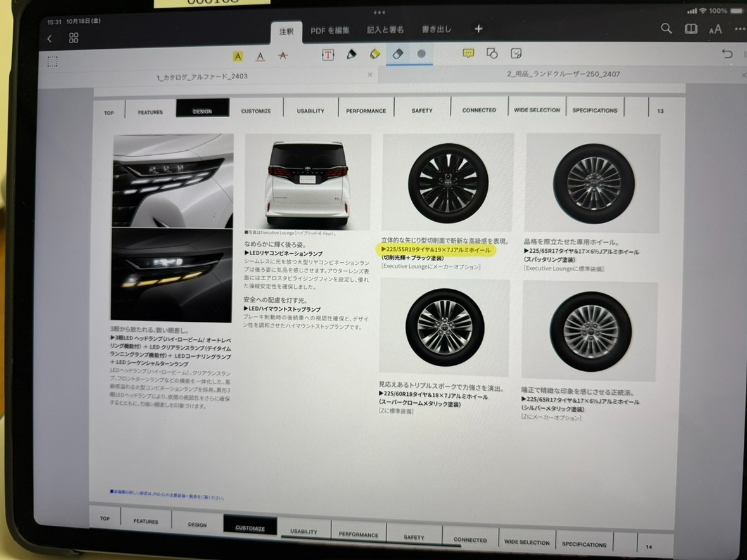
Task: Tap the battery status indicator
Action: 736,11
